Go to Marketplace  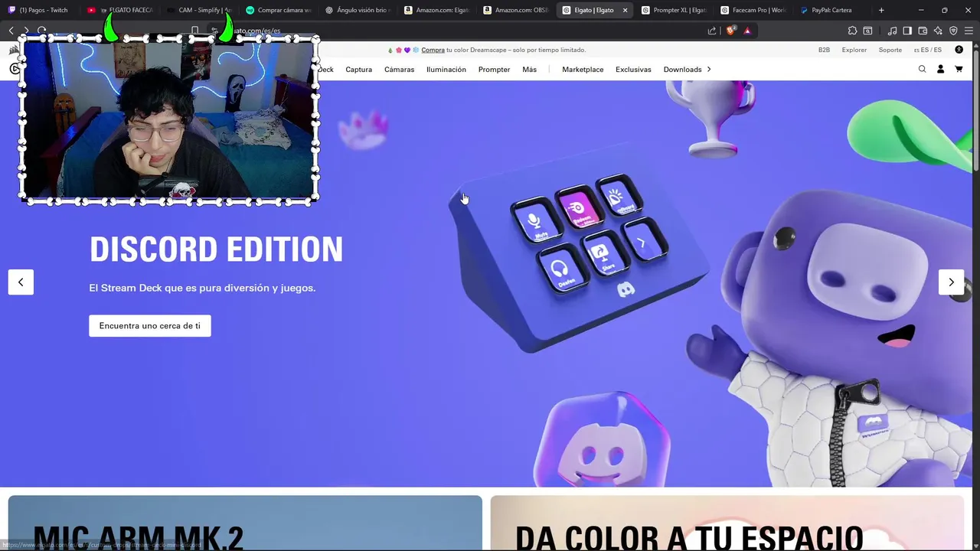click(x=583, y=70)
